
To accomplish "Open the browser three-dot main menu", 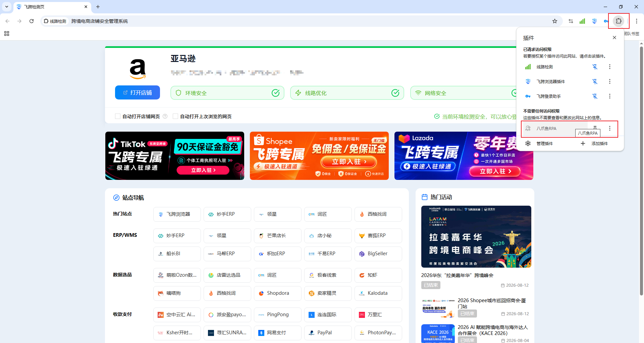I will pos(637,21).
